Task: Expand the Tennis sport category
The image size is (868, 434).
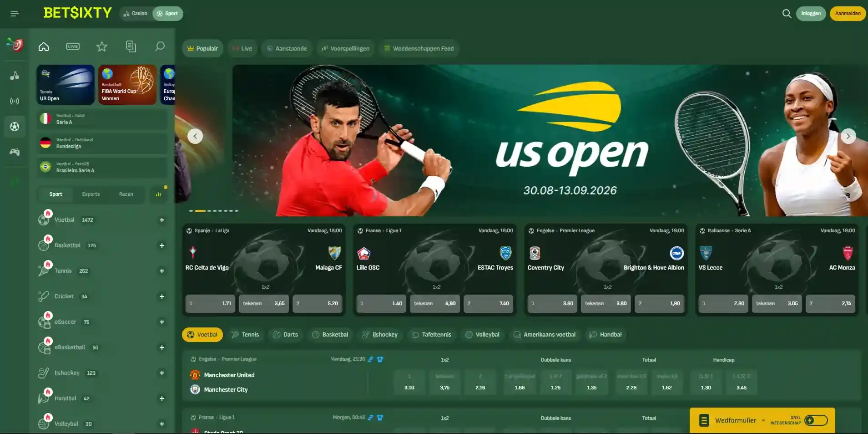Action: [x=161, y=271]
